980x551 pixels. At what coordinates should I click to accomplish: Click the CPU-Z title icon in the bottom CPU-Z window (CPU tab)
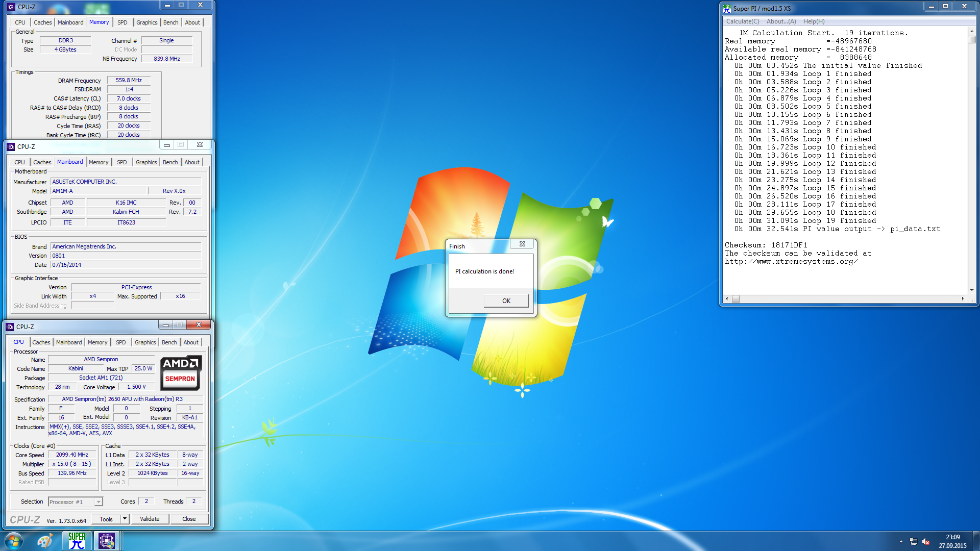[x=10, y=327]
